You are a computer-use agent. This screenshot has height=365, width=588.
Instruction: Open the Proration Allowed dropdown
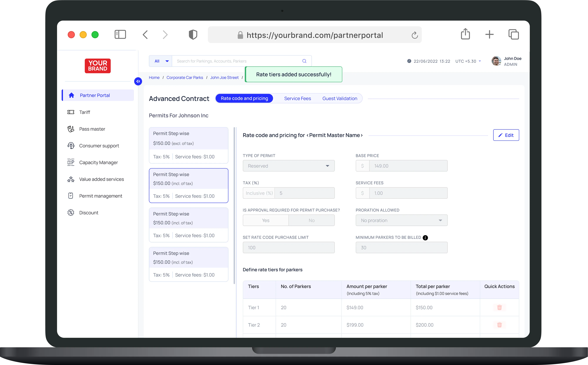point(401,220)
